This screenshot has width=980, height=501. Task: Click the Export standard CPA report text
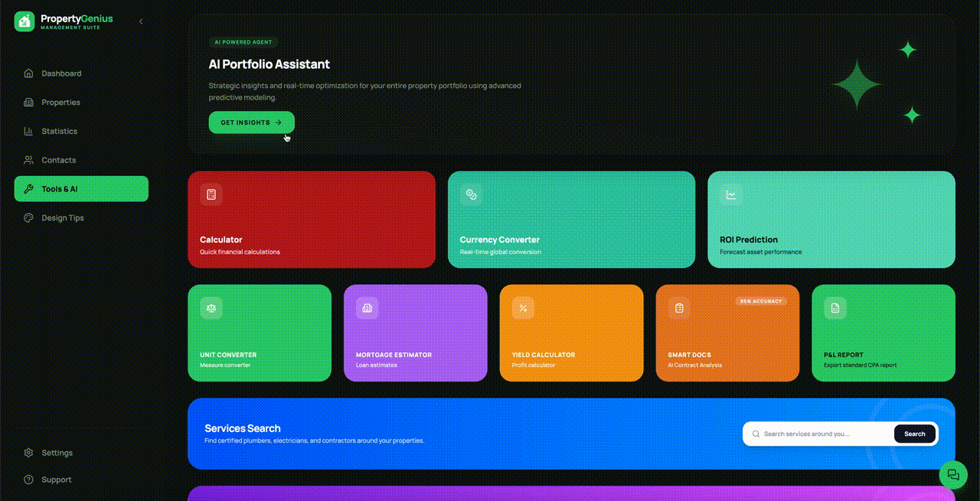point(861,365)
